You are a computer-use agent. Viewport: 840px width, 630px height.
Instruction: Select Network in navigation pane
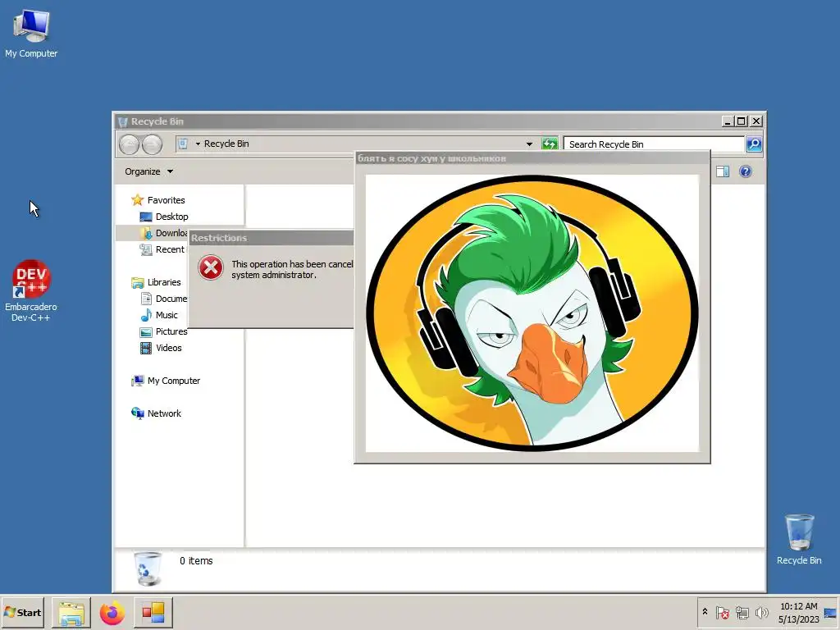click(x=157, y=413)
